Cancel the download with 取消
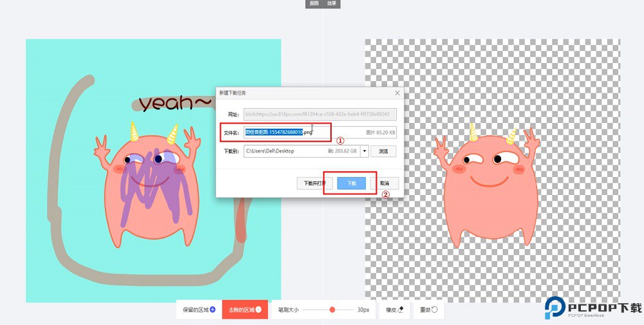The image size is (644, 325). (x=384, y=183)
